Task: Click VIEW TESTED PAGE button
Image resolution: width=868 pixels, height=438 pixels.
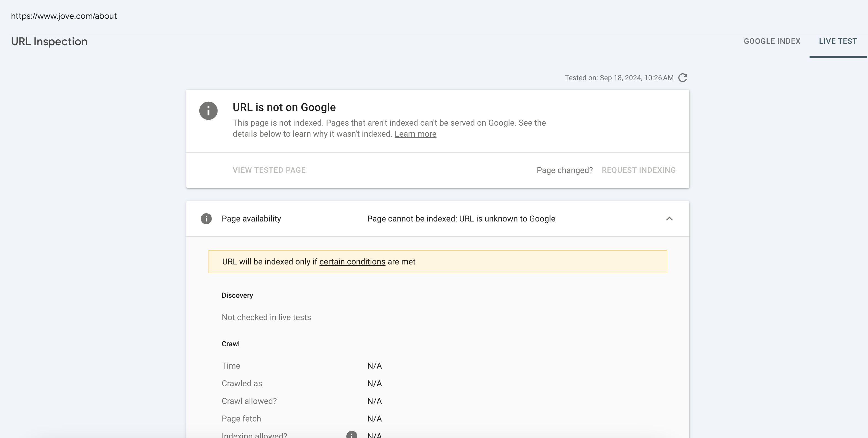Action: point(269,170)
